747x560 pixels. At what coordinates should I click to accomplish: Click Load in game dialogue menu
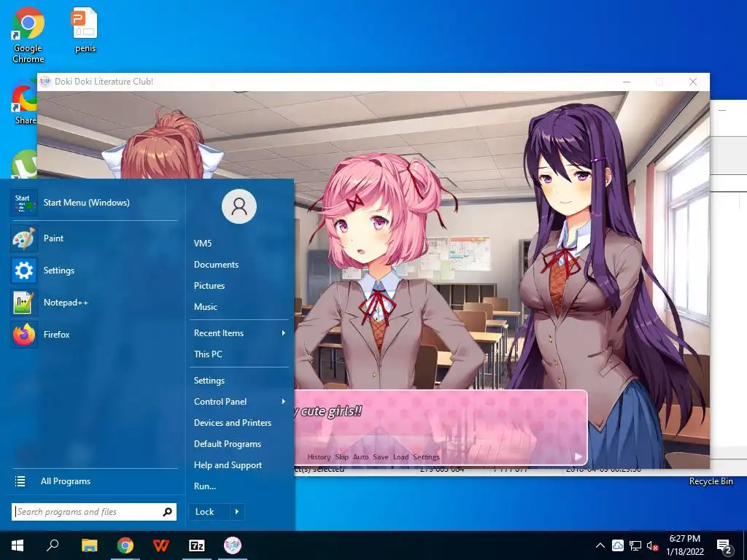(400, 456)
